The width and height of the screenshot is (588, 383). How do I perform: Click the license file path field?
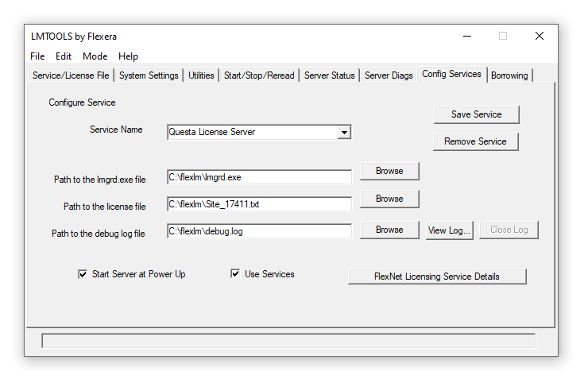tap(259, 204)
